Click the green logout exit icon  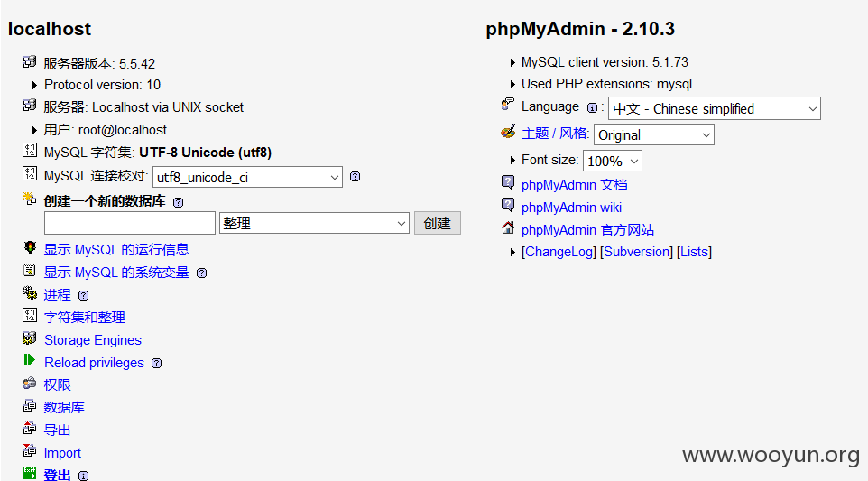click(x=30, y=473)
